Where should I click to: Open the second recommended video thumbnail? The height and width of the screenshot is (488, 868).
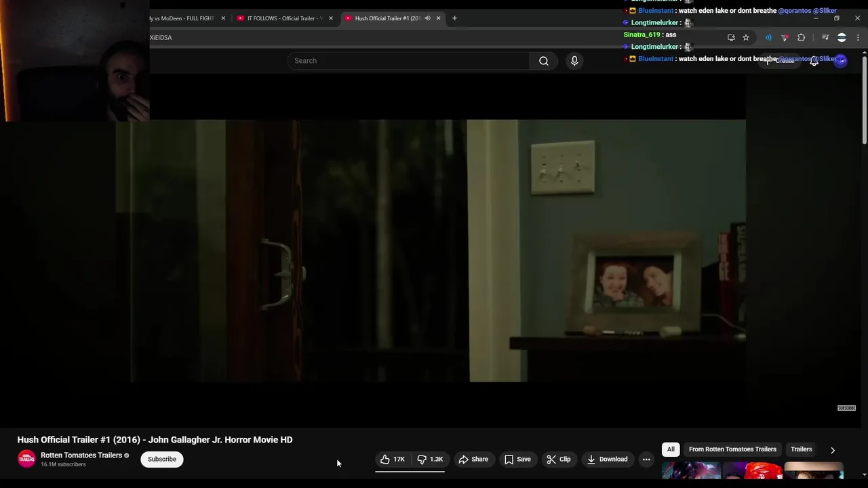click(753, 470)
